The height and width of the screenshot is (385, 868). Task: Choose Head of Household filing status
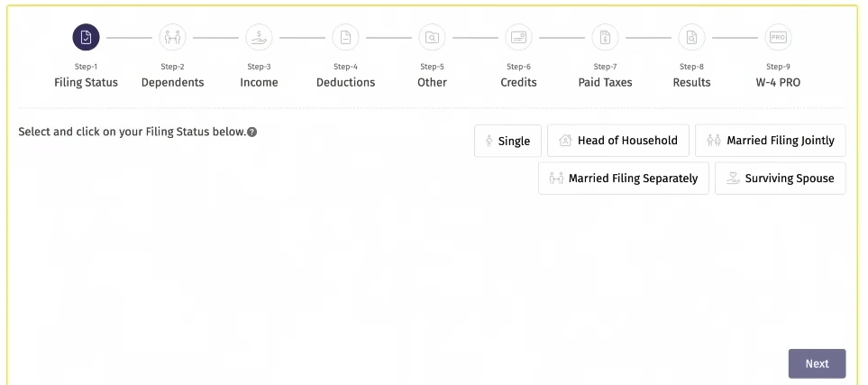coord(618,141)
